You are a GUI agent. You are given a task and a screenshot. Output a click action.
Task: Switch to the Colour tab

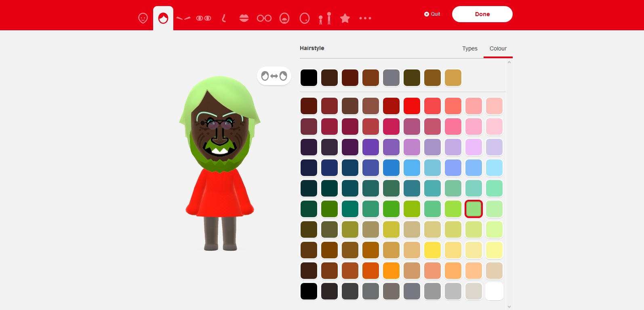498,48
